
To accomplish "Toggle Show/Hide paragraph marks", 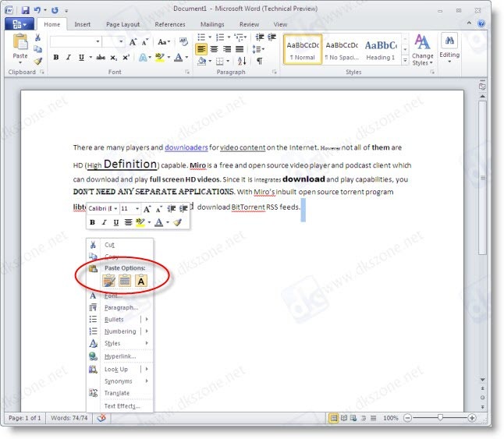I will click(259, 61).
